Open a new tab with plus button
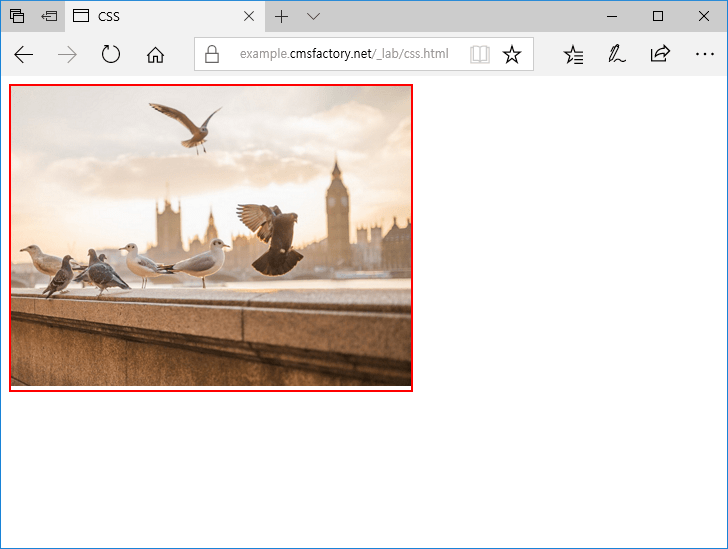This screenshot has height=549, width=728. (281, 17)
